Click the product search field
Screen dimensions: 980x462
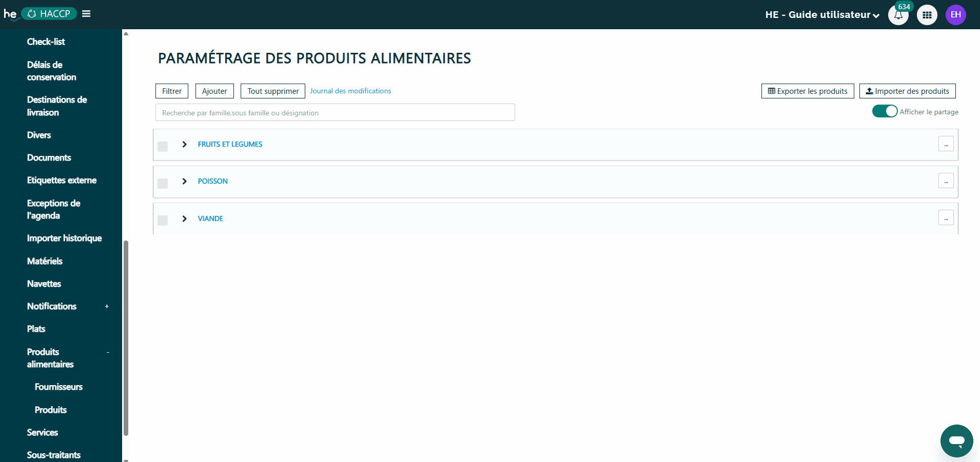coord(335,113)
